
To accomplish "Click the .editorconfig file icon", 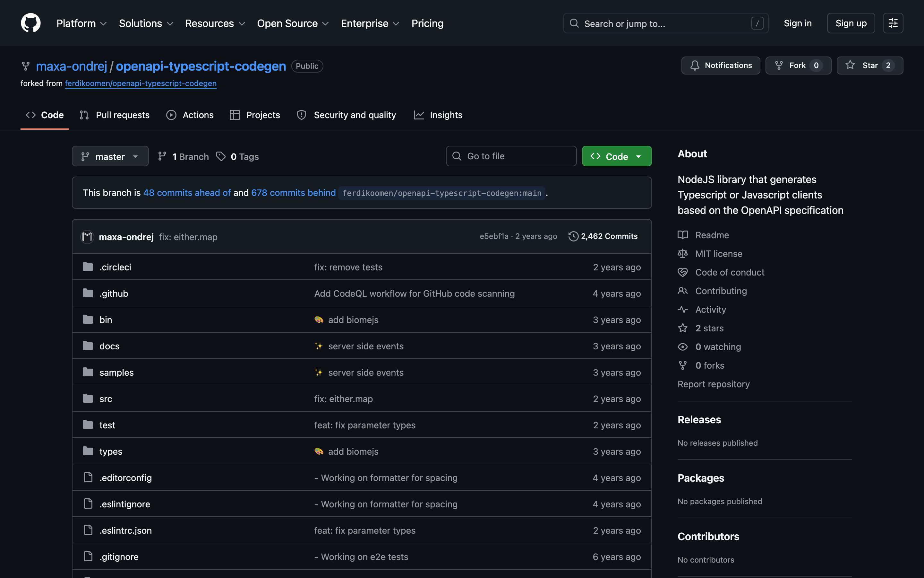I will click(x=88, y=477).
